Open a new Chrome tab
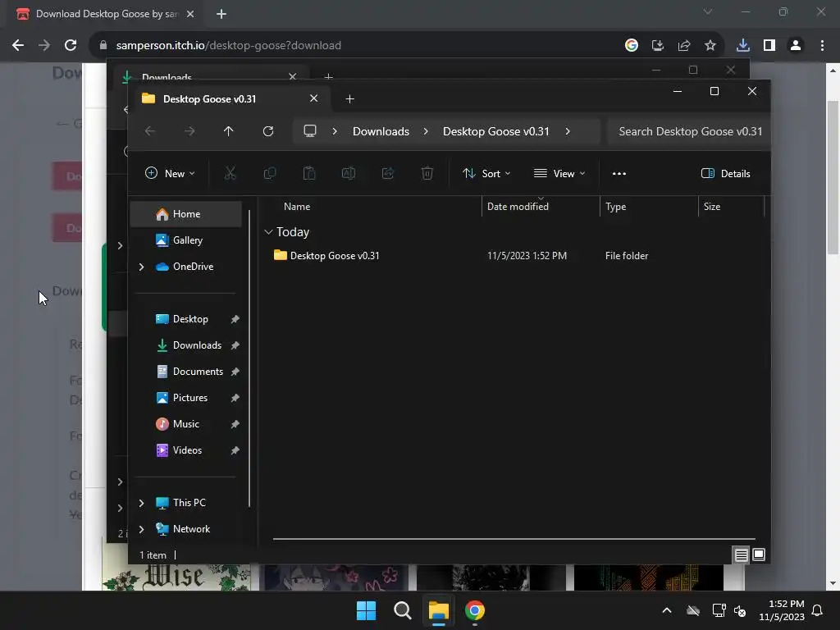Screen dimensions: 840x630 [221, 14]
